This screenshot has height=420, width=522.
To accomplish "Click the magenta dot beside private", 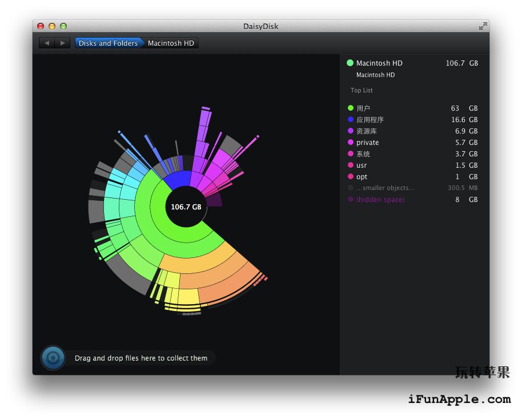I will 351,142.
